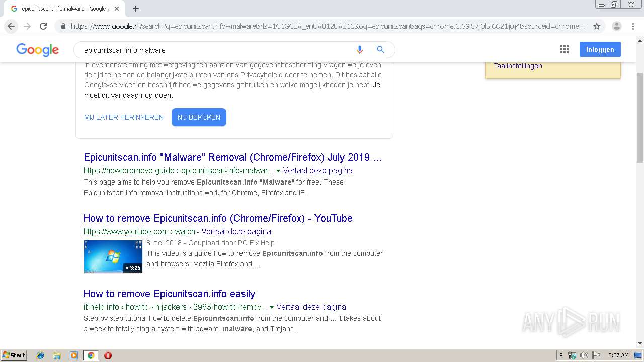Expand the it-help.info result dropdown arrow
Image resolution: width=644 pixels, height=362 pixels.
272,307
